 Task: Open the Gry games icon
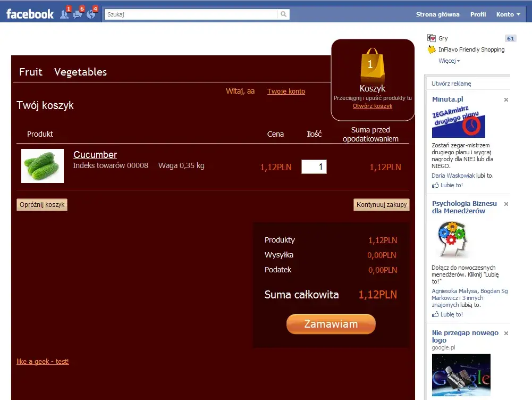(432, 38)
